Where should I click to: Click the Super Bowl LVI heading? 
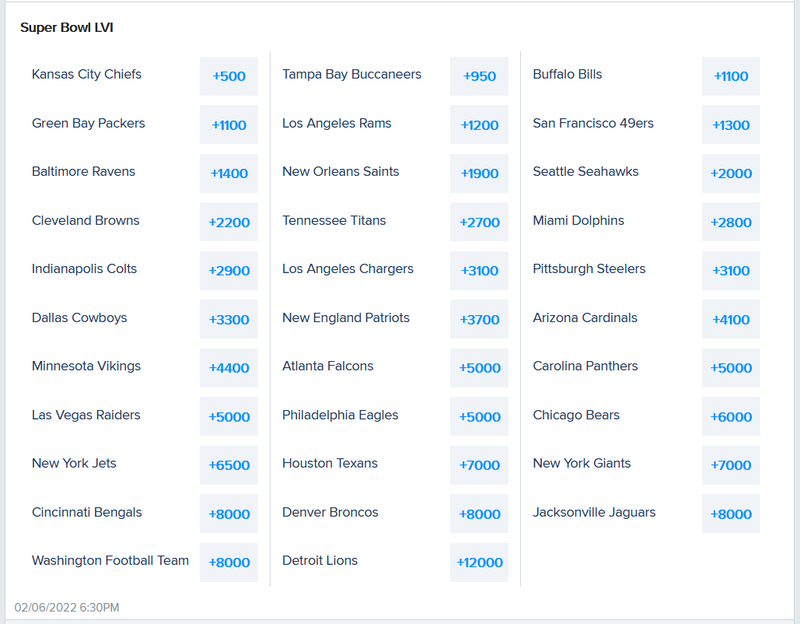(x=66, y=28)
